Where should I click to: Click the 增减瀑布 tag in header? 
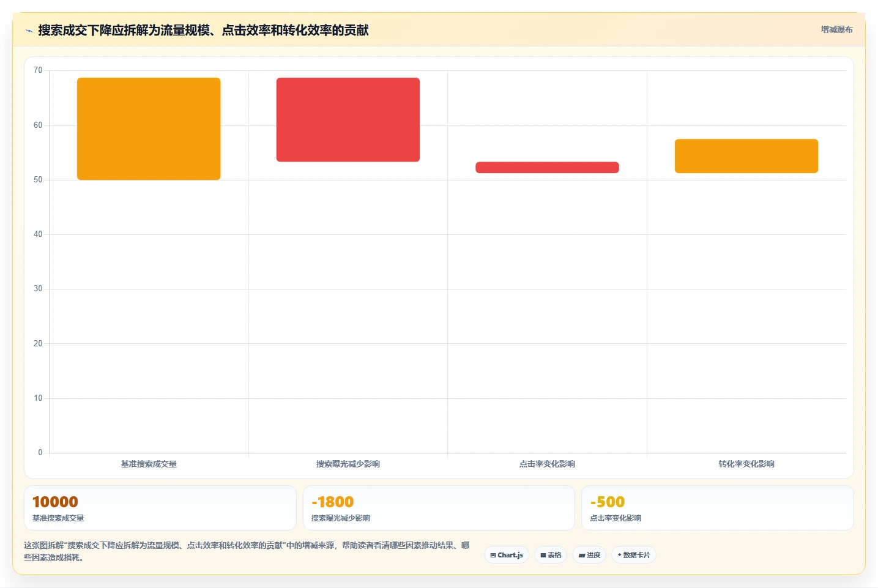(836, 29)
